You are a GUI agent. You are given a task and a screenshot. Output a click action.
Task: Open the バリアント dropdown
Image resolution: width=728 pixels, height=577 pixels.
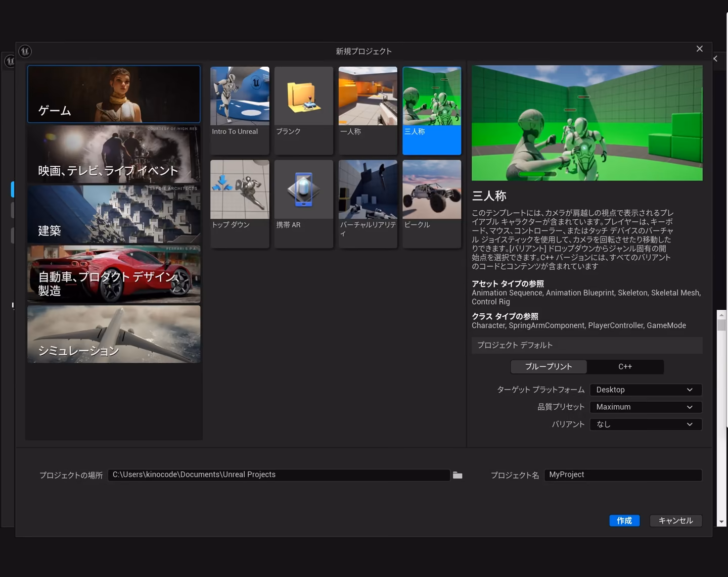pos(646,424)
